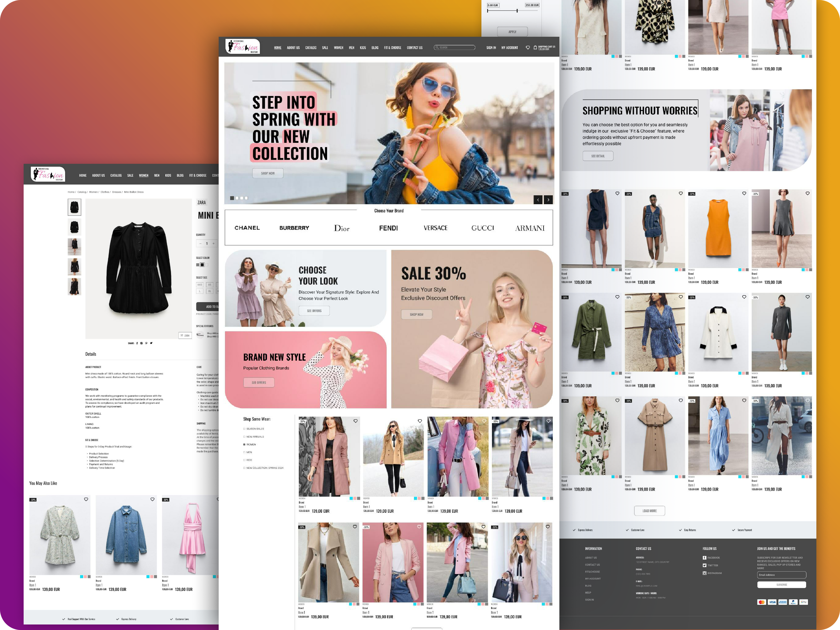Screen dimensions: 840x630
Task: Go back a slide using the left arrow
Action: 538,200
